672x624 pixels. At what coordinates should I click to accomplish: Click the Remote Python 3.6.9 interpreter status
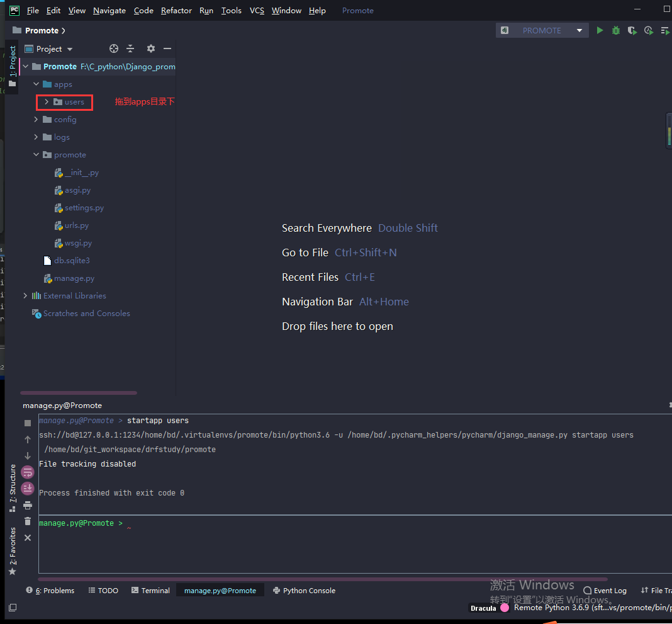click(593, 608)
